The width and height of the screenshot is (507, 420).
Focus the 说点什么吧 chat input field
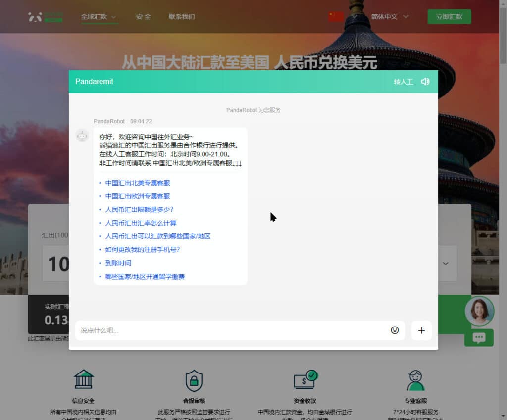(240, 330)
